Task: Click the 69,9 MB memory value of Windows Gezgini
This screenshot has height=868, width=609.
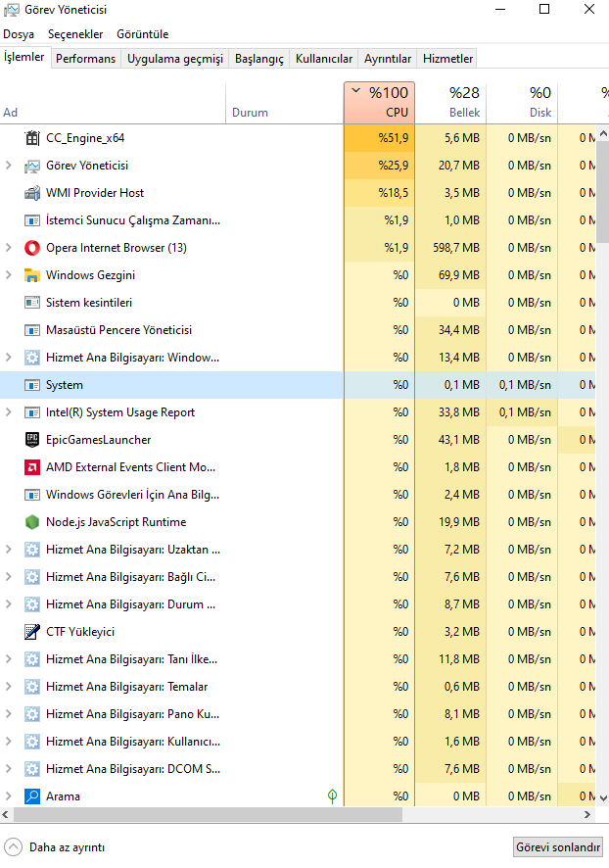Action: (x=459, y=275)
